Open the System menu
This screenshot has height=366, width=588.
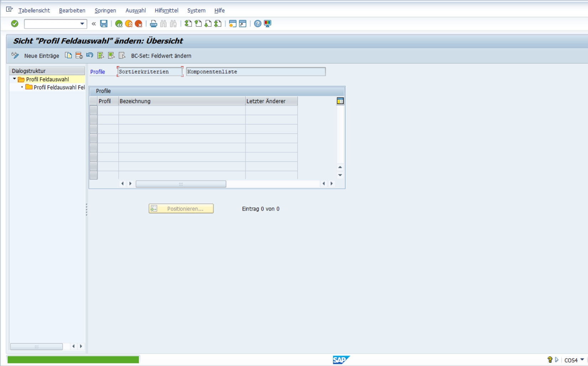coord(197,10)
